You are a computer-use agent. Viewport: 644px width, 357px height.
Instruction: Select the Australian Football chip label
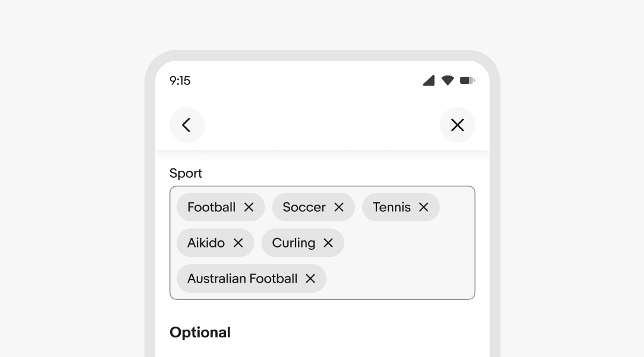click(243, 279)
